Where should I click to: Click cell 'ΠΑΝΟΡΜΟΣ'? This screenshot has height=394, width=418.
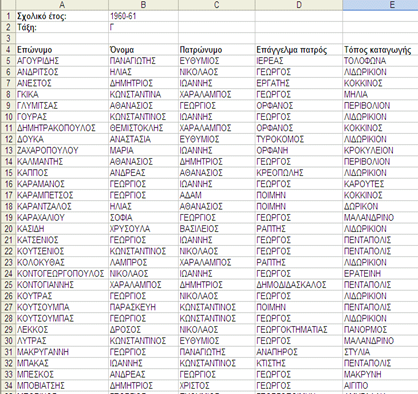380,330
